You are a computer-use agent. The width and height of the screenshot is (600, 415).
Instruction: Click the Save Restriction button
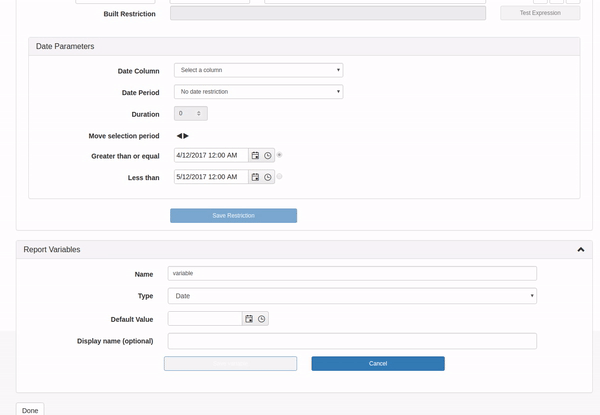click(x=233, y=216)
